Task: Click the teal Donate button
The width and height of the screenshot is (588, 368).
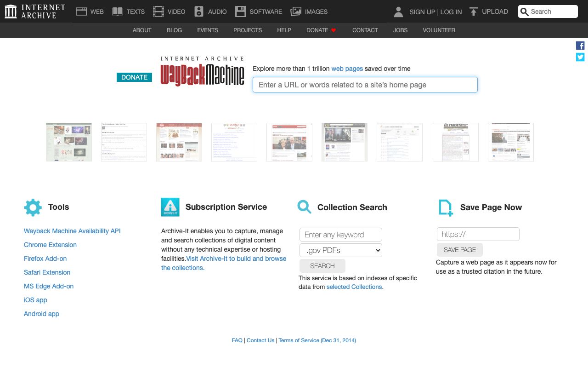Action: click(134, 77)
